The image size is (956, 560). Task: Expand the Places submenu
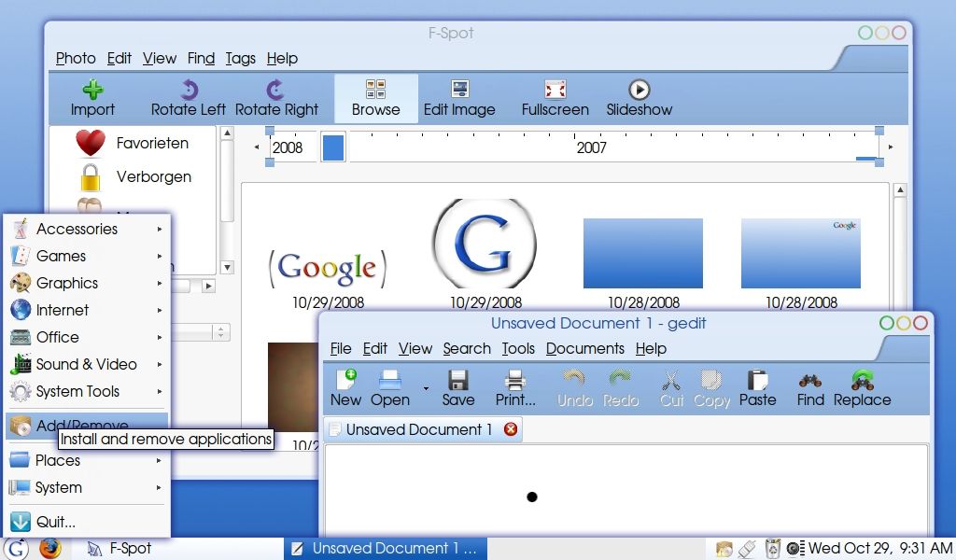coord(87,460)
